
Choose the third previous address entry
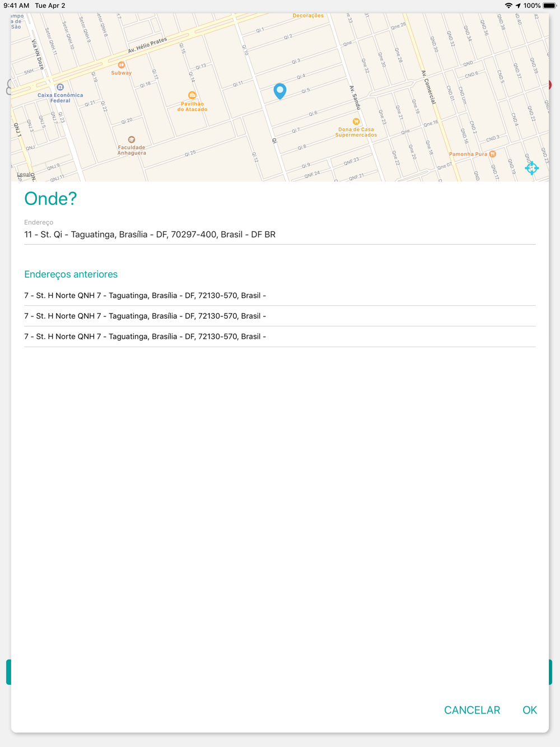tap(280, 337)
